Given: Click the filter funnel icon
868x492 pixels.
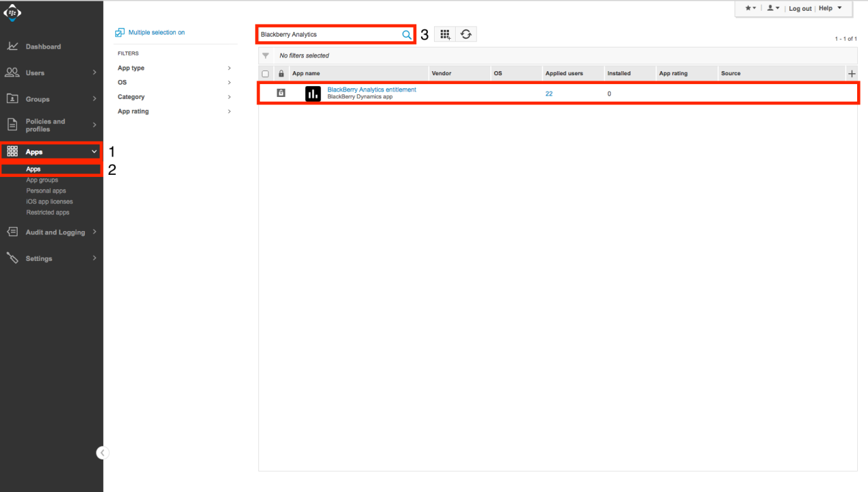Looking at the screenshot, I should (266, 56).
